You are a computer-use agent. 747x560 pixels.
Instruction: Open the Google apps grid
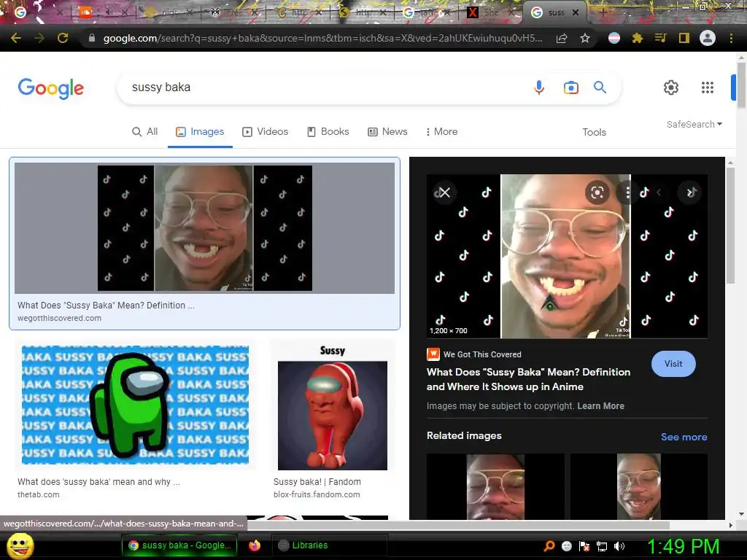(x=708, y=87)
